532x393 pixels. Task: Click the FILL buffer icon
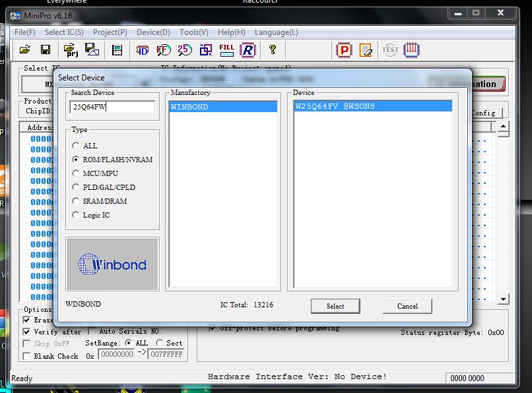coord(226,50)
